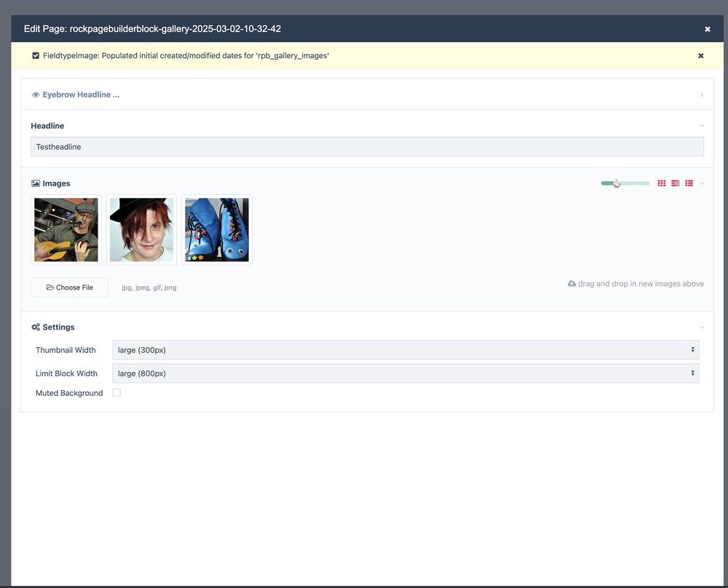Click the Choose File button
This screenshot has width=728, height=588.
(69, 287)
